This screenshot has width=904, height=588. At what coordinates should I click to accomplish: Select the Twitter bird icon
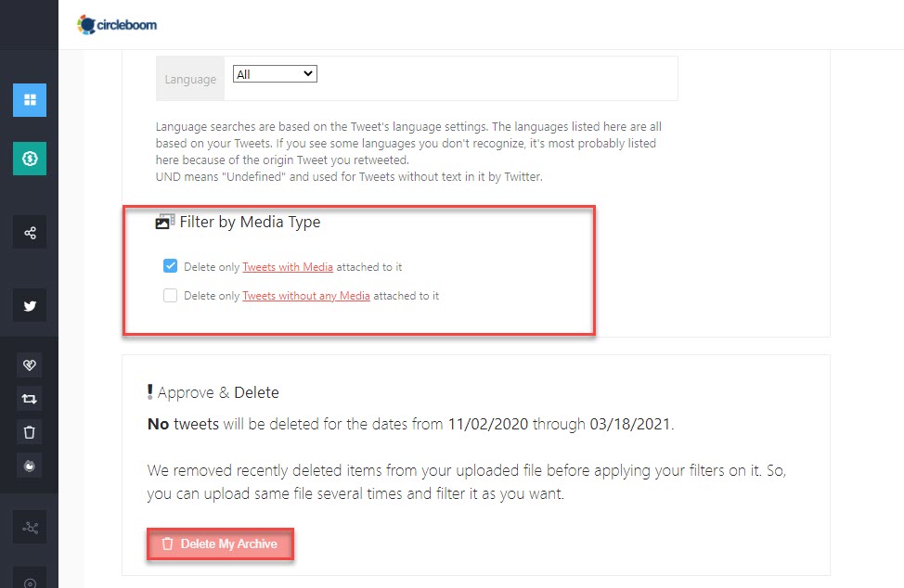coord(30,305)
